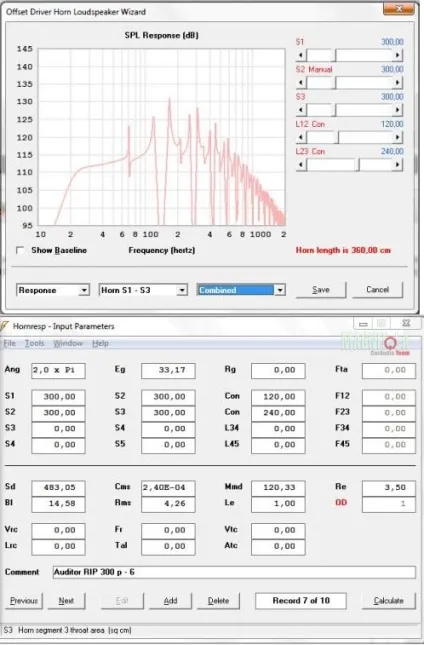Click the Eg input field

pos(168,370)
